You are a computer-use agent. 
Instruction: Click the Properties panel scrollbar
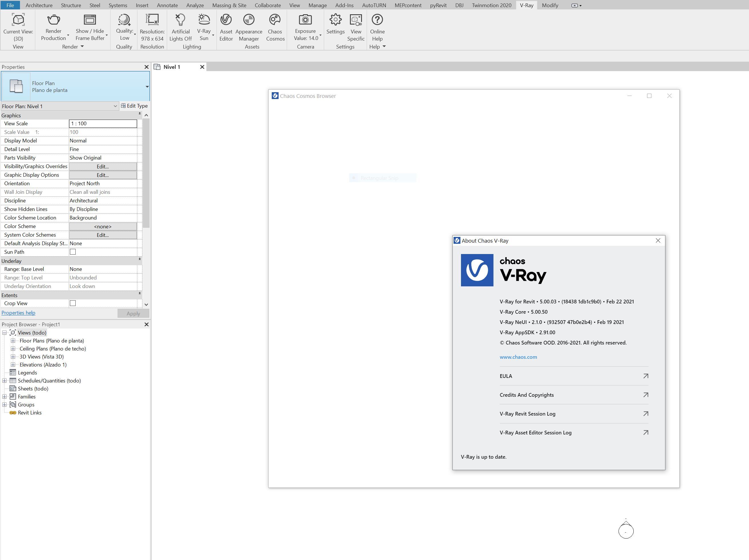click(x=146, y=173)
